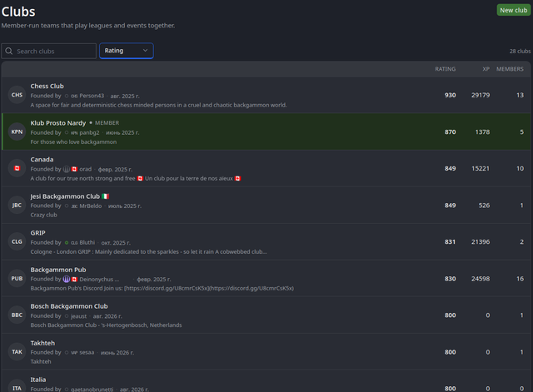Click the Canada flag club avatar
Screen dimensions: 533x392
click(x=17, y=168)
